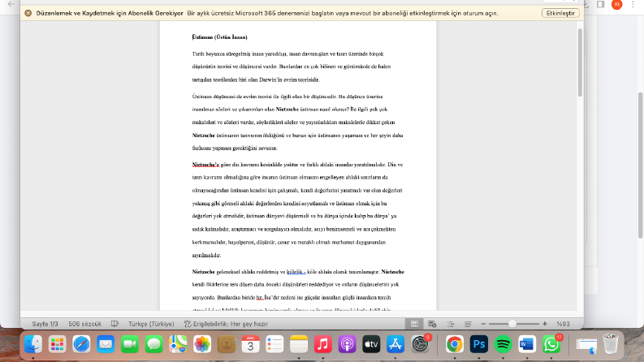Viewport: 644px width, 362px height.
Task: Show word count from 506 sözcük
Action: point(85,324)
